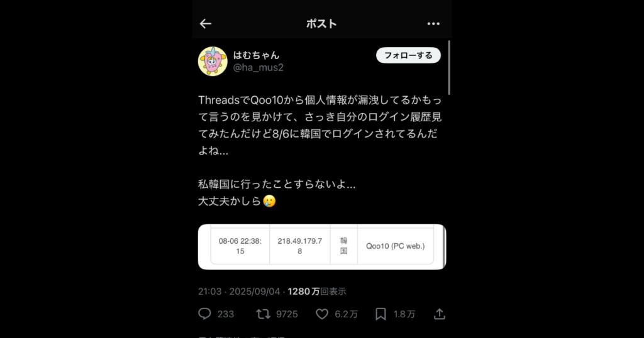Open the @ha_mus2 handle link
Image resolution: width=644 pixels, height=338 pixels.
click(x=258, y=68)
